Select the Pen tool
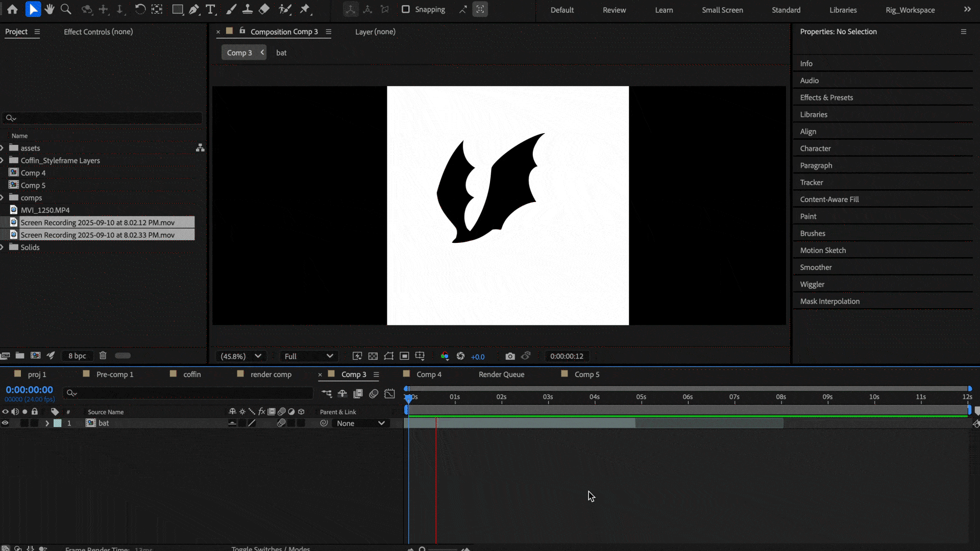Image resolution: width=980 pixels, height=551 pixels. point(194,9)
